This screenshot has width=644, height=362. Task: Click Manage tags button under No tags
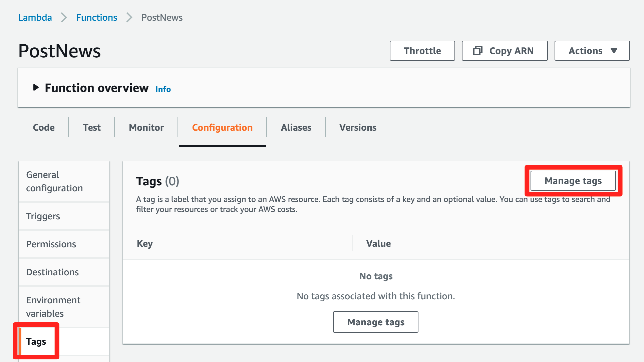[x=375, y=322]
